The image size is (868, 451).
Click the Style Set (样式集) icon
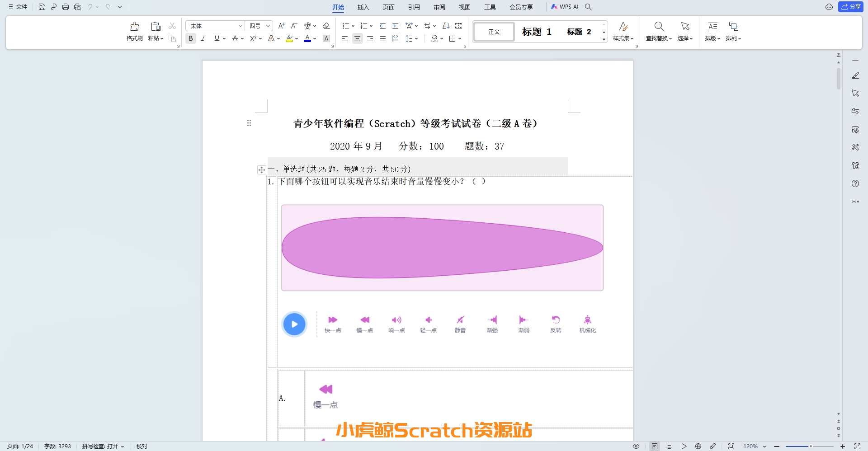tap(623, 26)
